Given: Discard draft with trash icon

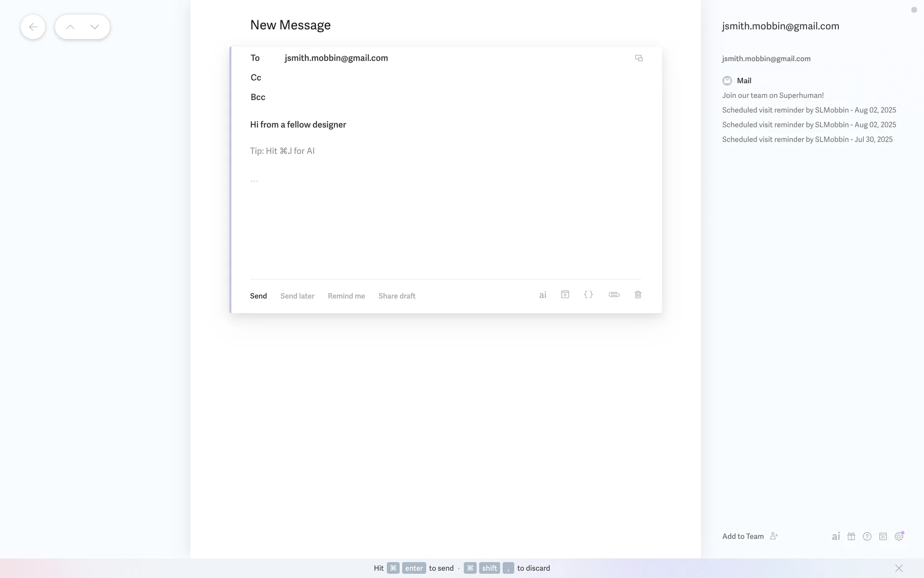Looking at the screenshot, I should (x=638, y=295).
